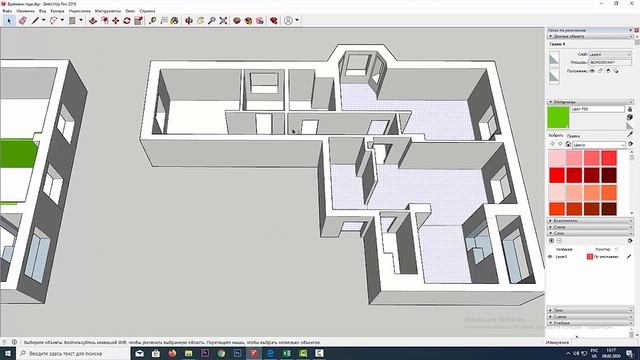
Task: Switch to the Select tab in Materials
Action: click(x=556, y=136)
